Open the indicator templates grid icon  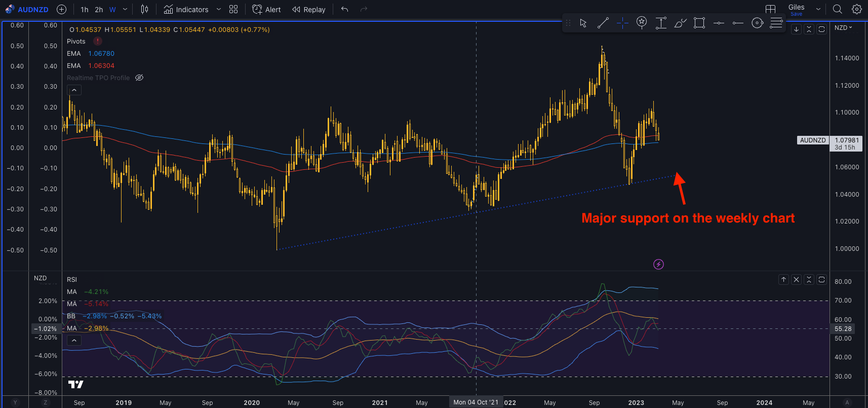tap(233, 9)
